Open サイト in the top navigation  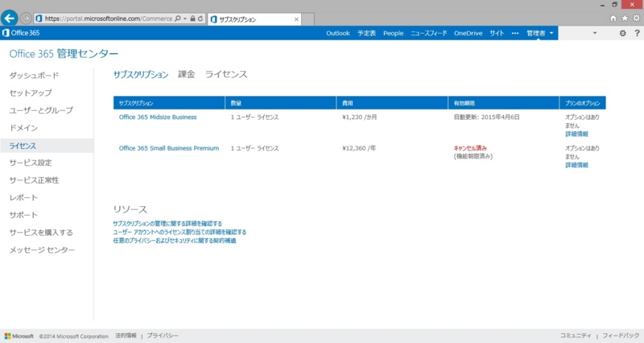(497, 33)
